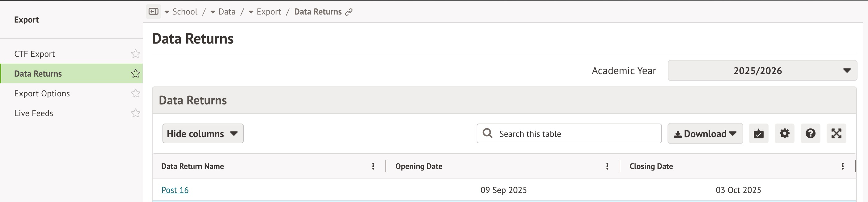The width and height of the screenshot is (868, 202).
Task: Collapse the sidebar panel icon
Action: [153, 12]
